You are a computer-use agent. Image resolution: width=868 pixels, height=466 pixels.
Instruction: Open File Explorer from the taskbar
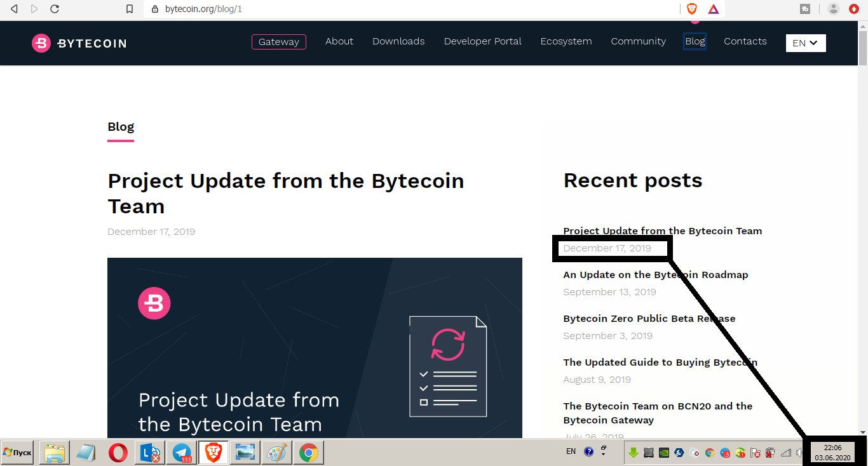[x=55, y=453]
